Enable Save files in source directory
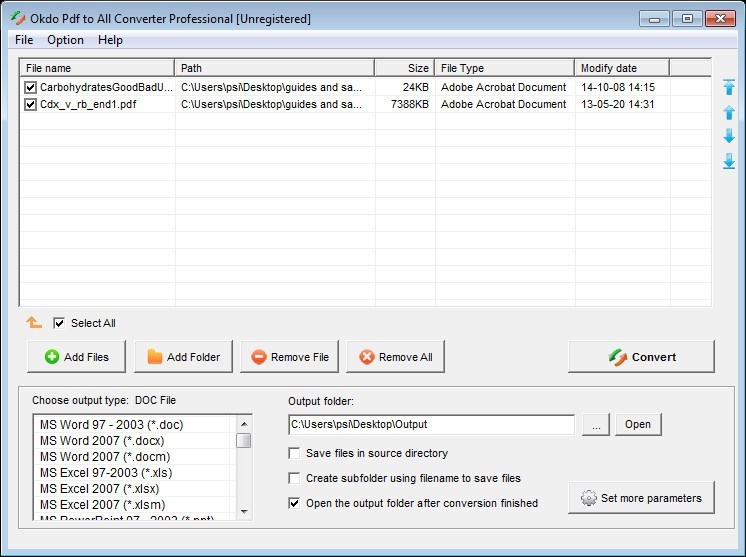The image size is (746, 557). [x=294, y=453]
